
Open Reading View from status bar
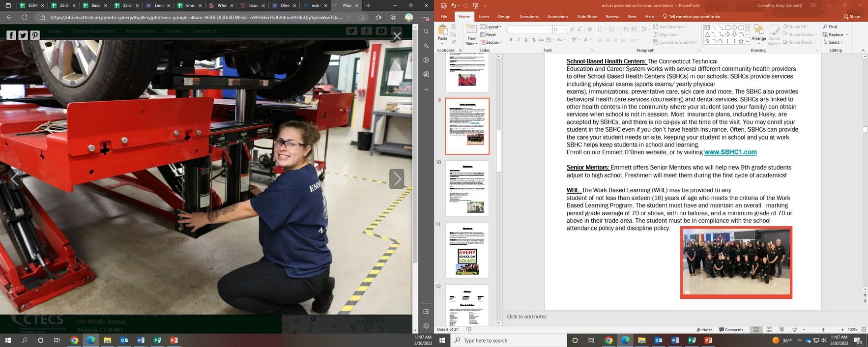(781, 330)
